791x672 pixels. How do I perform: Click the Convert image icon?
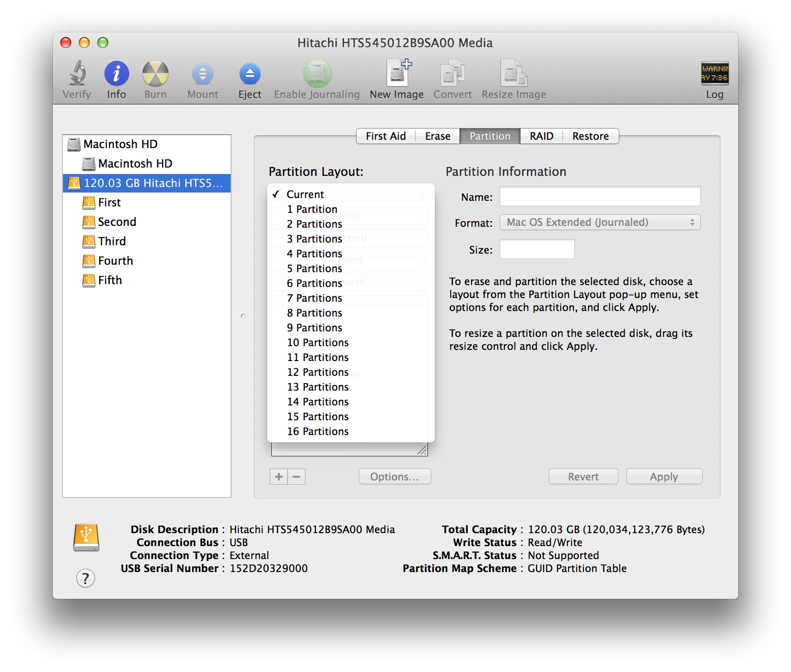[452, 73]
